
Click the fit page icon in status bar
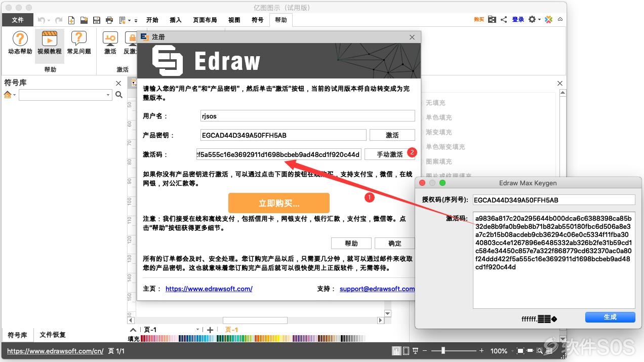520,351
